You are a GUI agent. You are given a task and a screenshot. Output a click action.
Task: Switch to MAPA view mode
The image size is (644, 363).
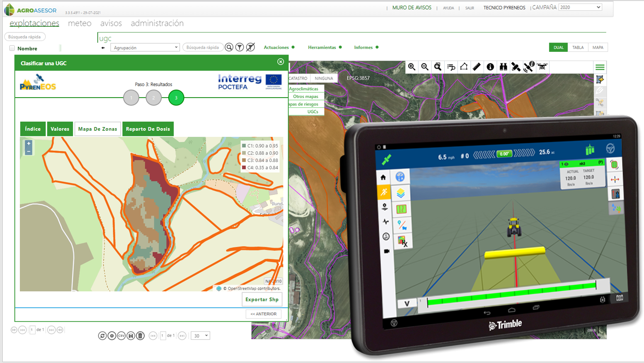598,47
